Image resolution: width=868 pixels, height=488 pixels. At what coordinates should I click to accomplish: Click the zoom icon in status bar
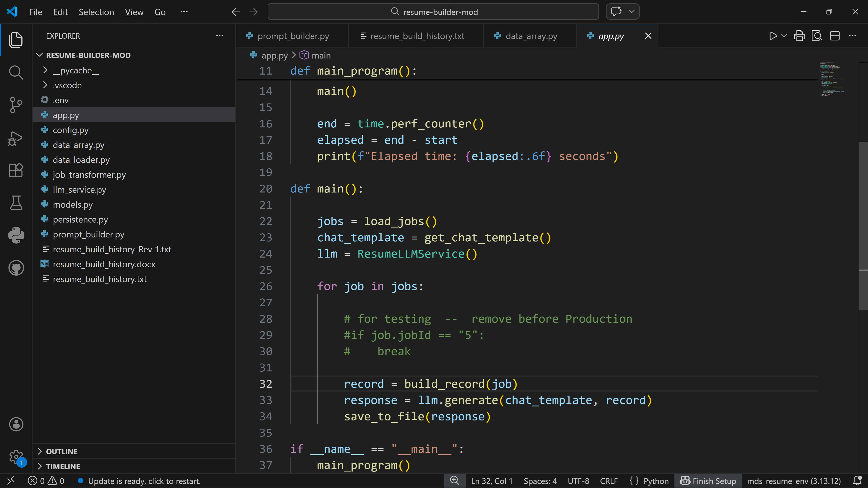(x=455, y=481)
